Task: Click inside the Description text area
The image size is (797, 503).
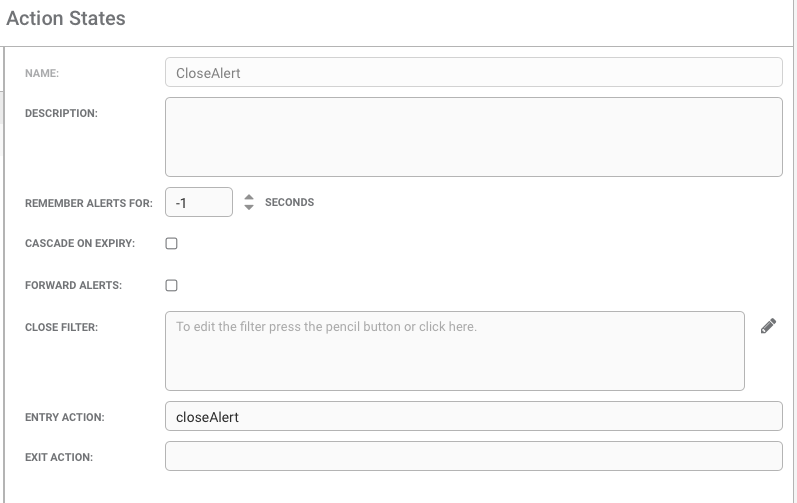Action: (x=473, y=137)
